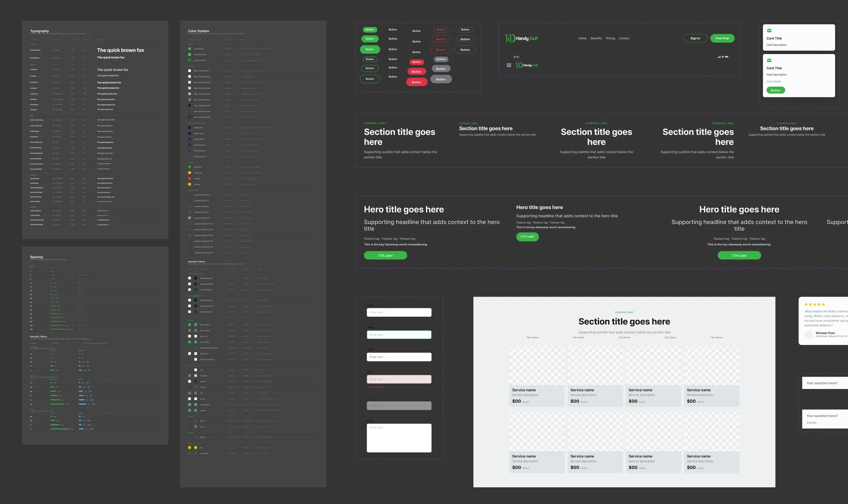Click the Handy Golf logo next to hamburger menu
This screenshot has height=504, width=848.
pos(527,65)
